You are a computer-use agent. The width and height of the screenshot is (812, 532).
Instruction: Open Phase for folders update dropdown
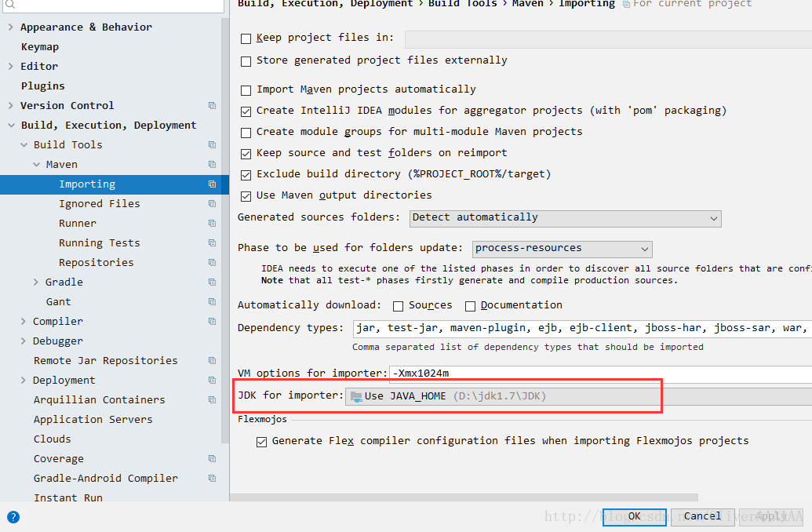[x=562, y=250]
